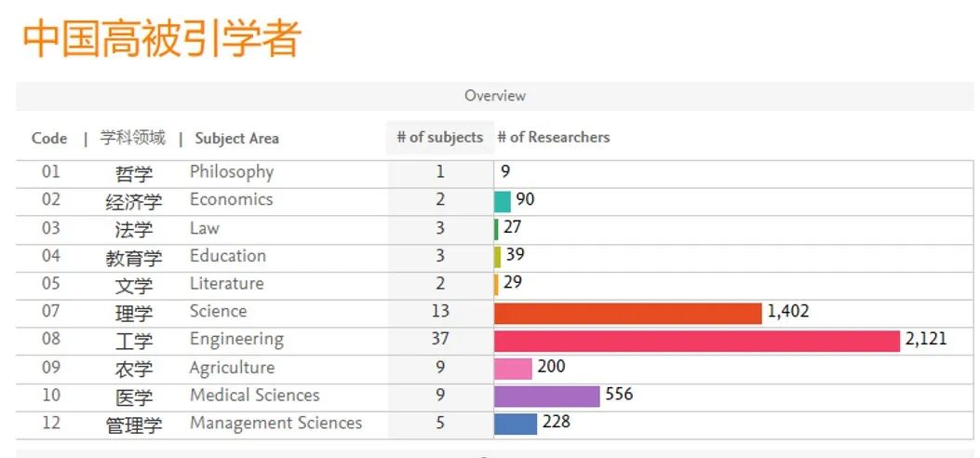The image size is (980, 458).
Task: Click the 工学 Chinese subject name
Action: pyautogui.click(x=133, y=342)
